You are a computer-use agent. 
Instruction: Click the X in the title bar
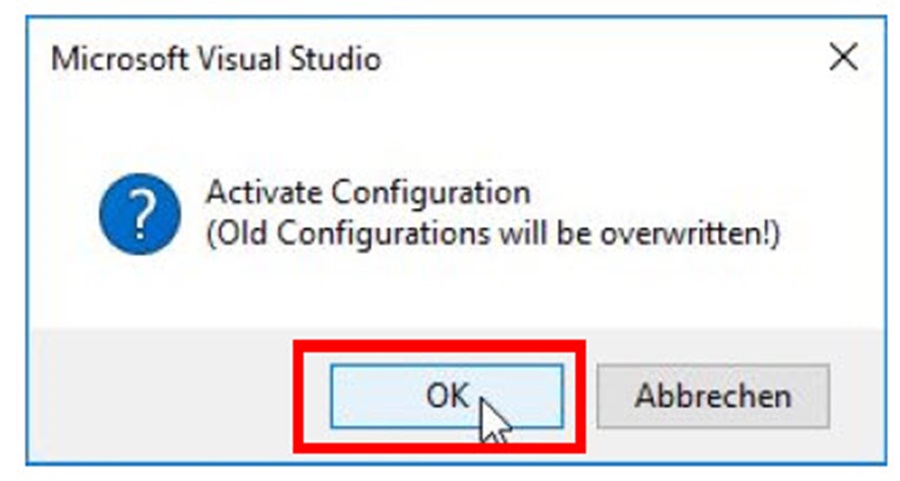(843, 58)
